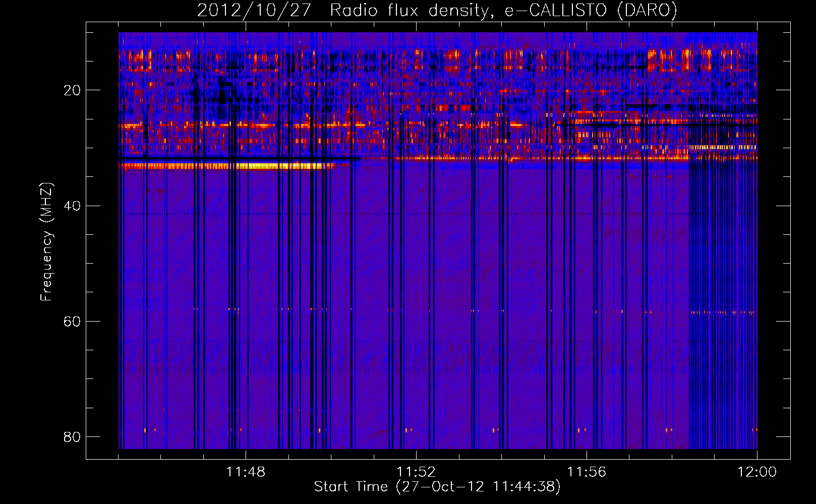The image size is (816, 504).
Task: Click the "80" frequency tick label
Action: point(72,436)
